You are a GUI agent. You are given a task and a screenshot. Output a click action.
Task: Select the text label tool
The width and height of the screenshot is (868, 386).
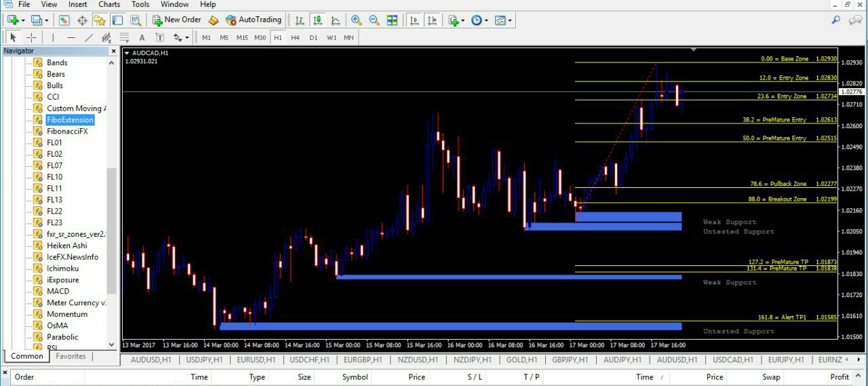159,37
